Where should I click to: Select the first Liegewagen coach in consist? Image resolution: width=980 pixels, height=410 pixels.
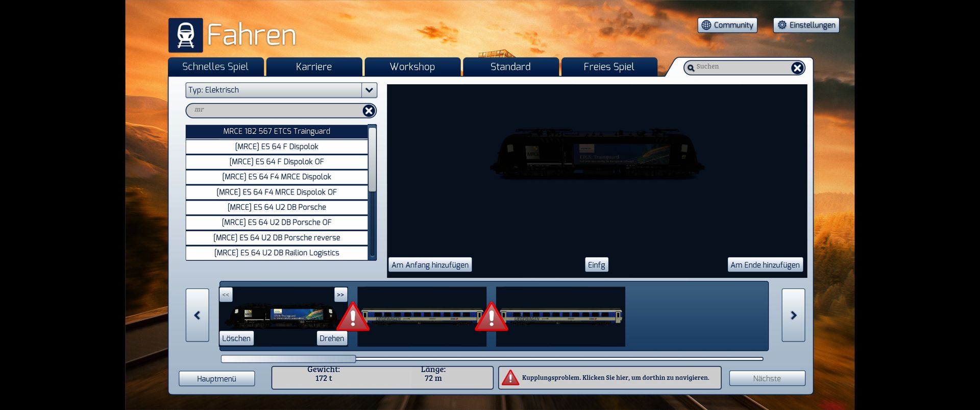[x=422, y=317]
